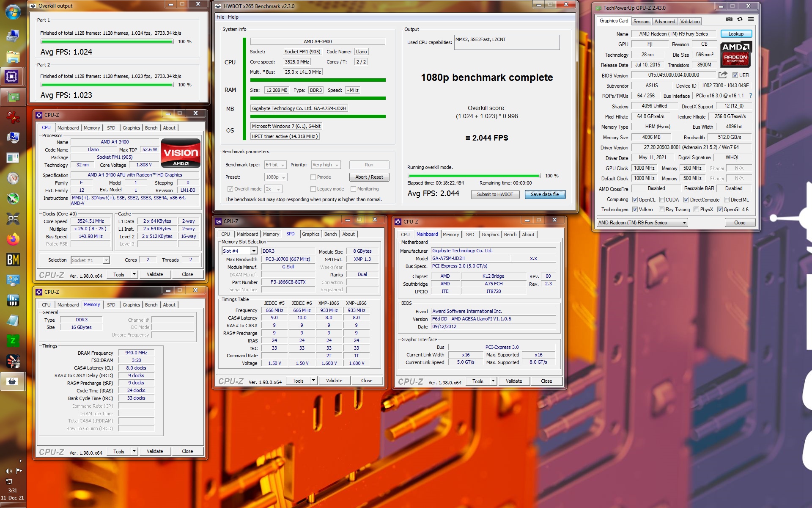812x508 pixels.
Task: Launch the red splat 64 icon on the taskbar
Action: click(13, 117)
